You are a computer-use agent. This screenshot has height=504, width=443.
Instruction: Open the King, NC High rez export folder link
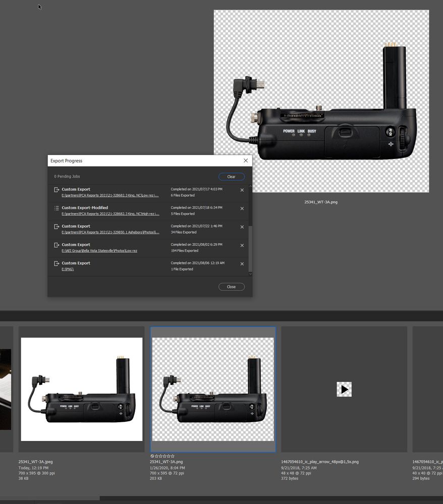(x=110, y=214)
